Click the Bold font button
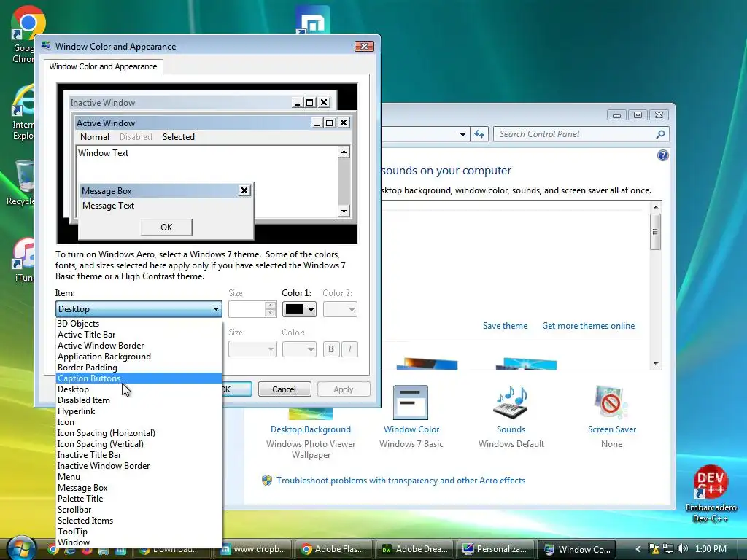The height and width of the screenshot is (560, 747). (331, 349)
